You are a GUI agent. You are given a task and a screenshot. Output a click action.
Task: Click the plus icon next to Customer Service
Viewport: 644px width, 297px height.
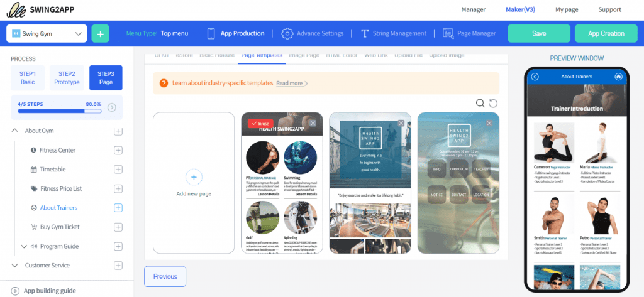point(118,266)
